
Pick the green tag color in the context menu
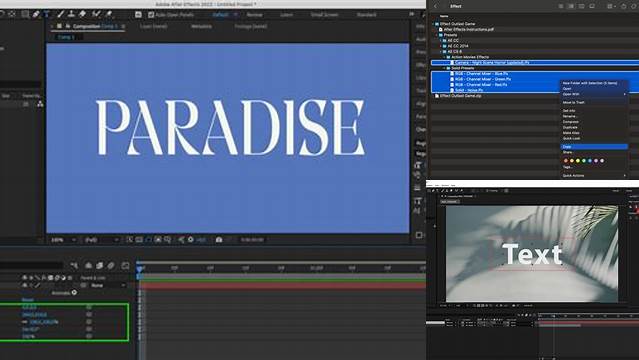(584, 161)
